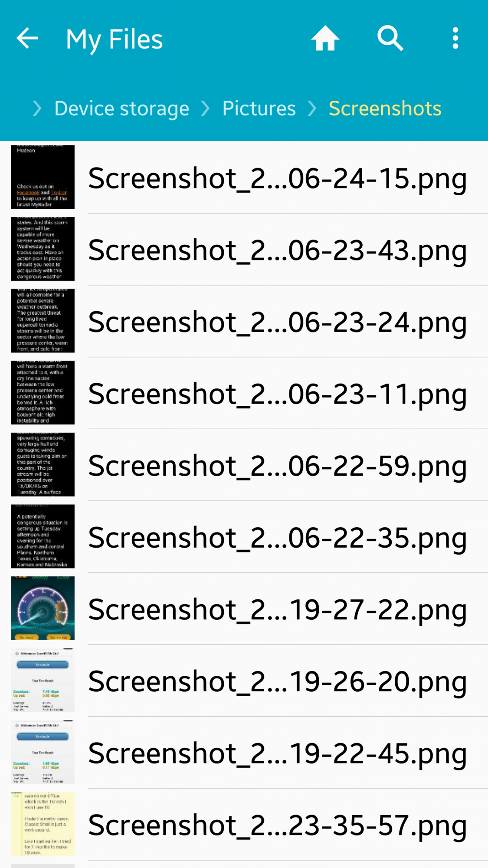Go to the home folder icon
The width and height of the screenshot is (488, 868).
[325, 39]
